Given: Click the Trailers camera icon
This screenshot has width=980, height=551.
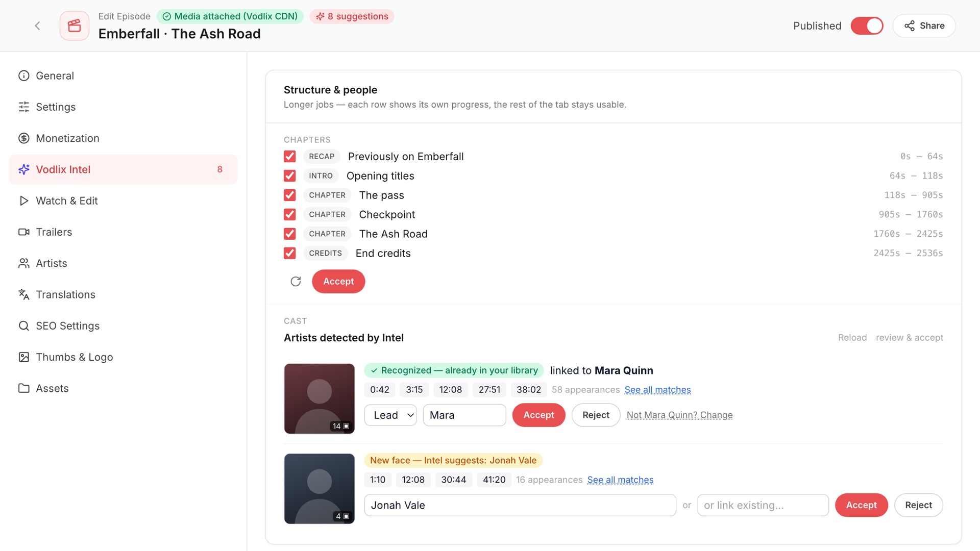Looking at the screenshot, I should (x=24, y=232).
